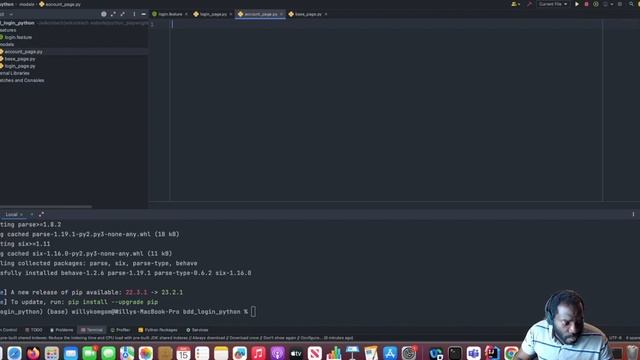Click the UTF-8 encoding in status bar
The image size is (640, 360).
[x=616, y=338]
